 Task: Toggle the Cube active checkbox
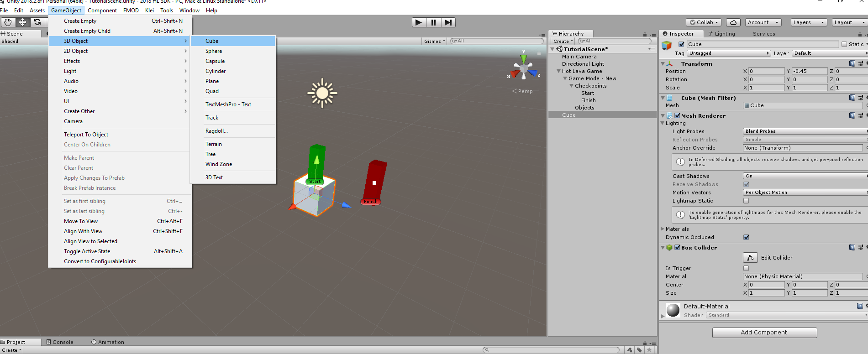coord(681,44)
